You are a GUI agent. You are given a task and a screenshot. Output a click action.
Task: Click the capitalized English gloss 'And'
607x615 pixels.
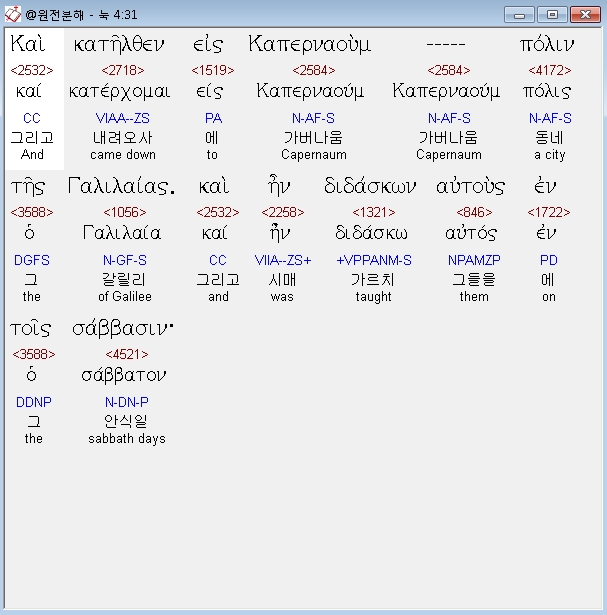point(32,155)
